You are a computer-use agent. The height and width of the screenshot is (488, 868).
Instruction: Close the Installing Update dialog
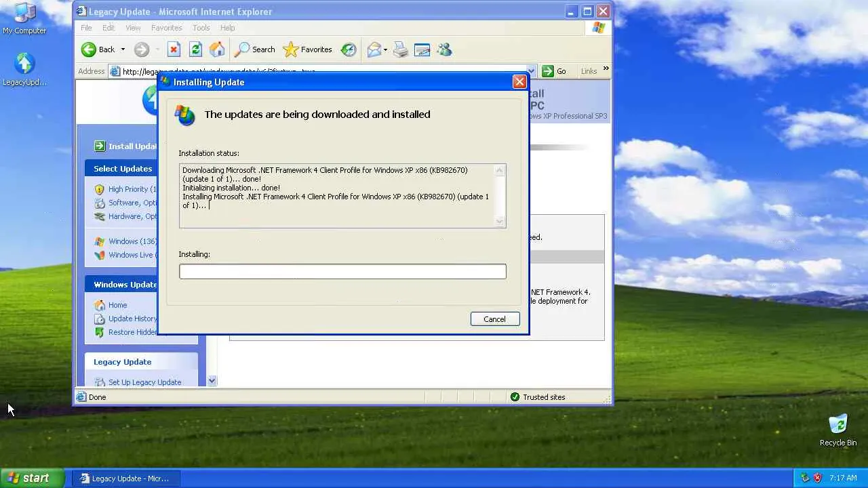[519, 82]
